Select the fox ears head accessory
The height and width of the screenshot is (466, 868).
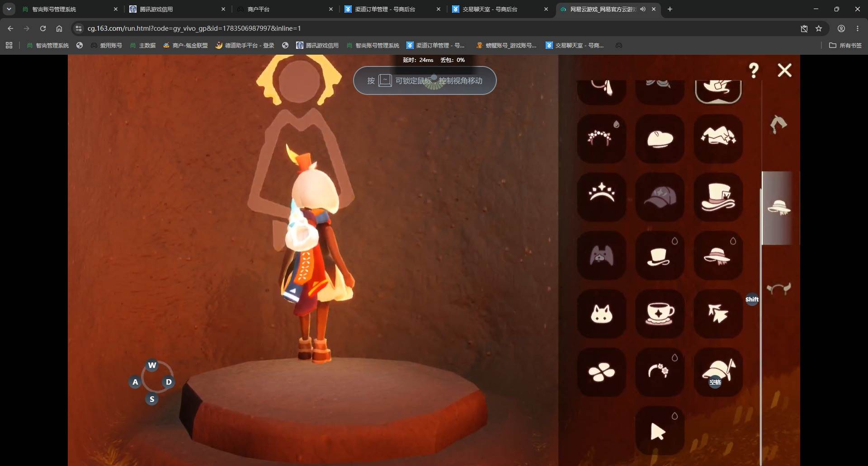602,255
